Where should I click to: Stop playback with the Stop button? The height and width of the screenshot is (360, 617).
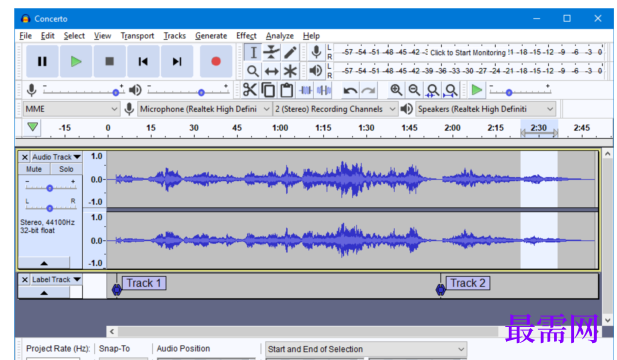point(109,61)
